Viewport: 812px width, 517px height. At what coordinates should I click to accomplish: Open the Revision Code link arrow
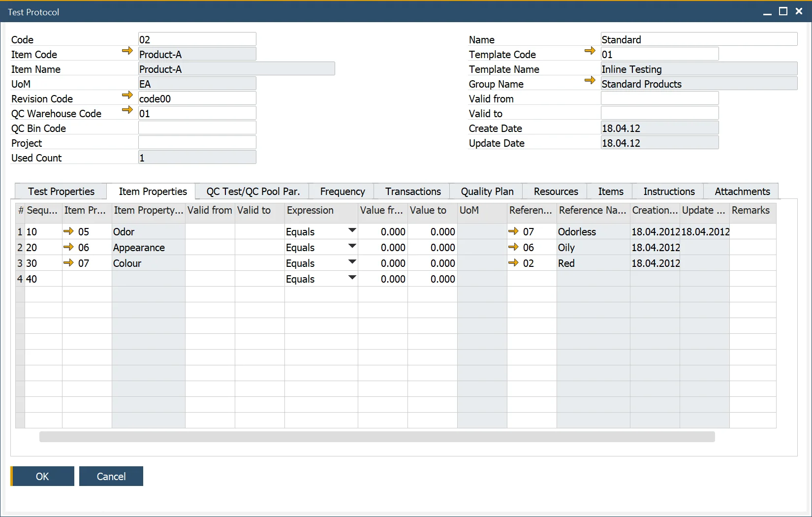127,95
